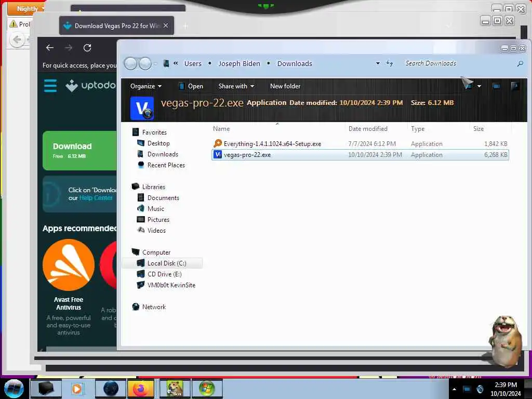Open the Share with dropdown

[x=236, y=86]
